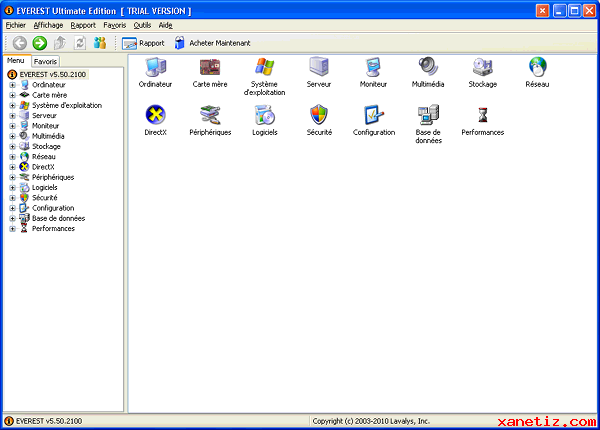Open the Logiciels icon in main pane
Screen dimensions: 600x430
pyautogui.click(x=264, y=114)
